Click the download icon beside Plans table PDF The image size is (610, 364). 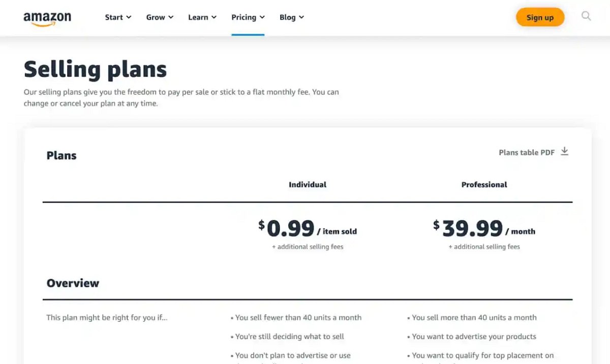pyautogui.click(x=564, y=151)
